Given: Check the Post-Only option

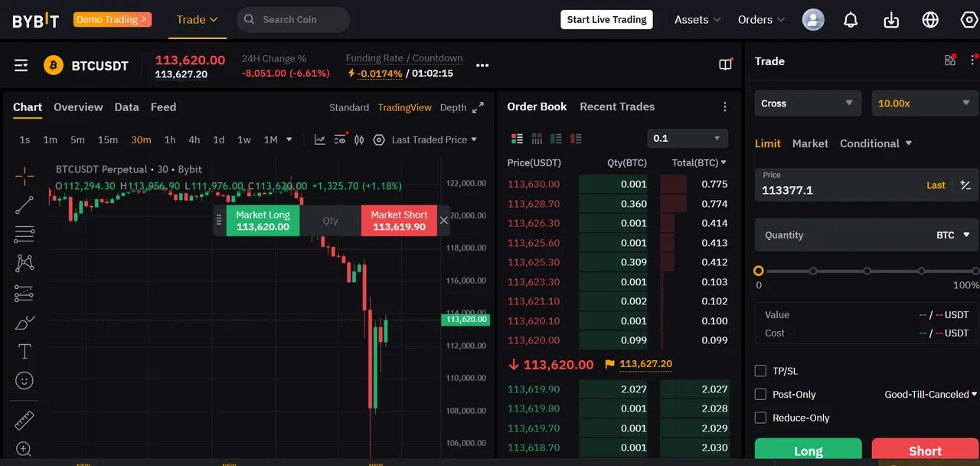Looking at the screenshot, I should point(760,394).
